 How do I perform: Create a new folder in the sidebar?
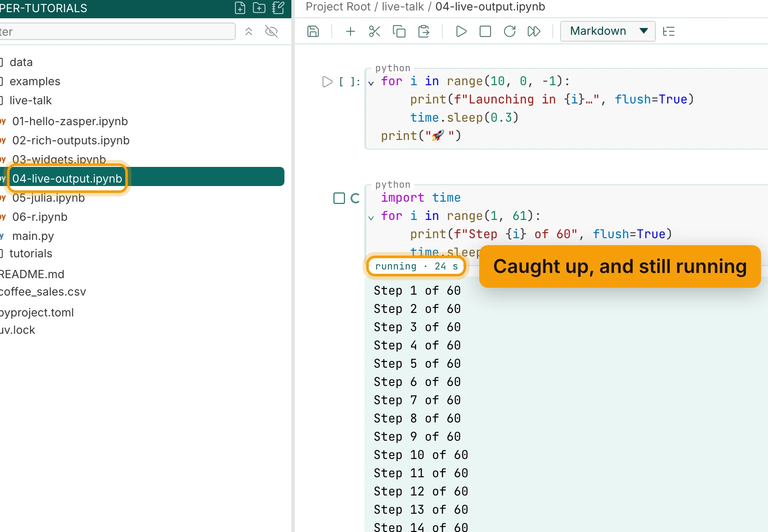tap(259, 8)
